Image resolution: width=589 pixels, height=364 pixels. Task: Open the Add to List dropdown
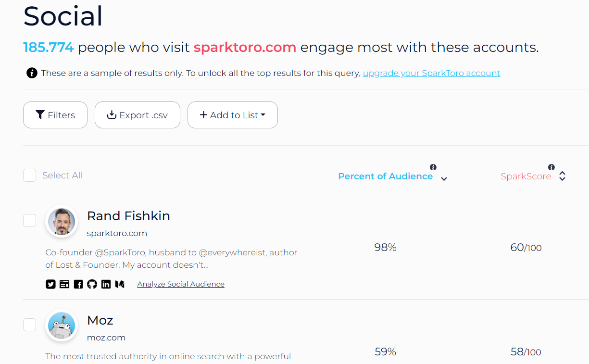(233, 115)
